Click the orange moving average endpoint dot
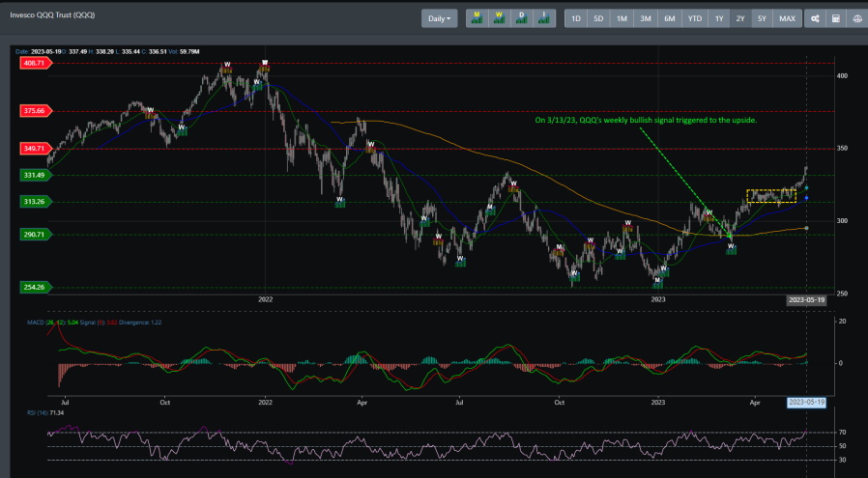Image resolution: width=868 pixels, height=478 pixels. (806, 228)
